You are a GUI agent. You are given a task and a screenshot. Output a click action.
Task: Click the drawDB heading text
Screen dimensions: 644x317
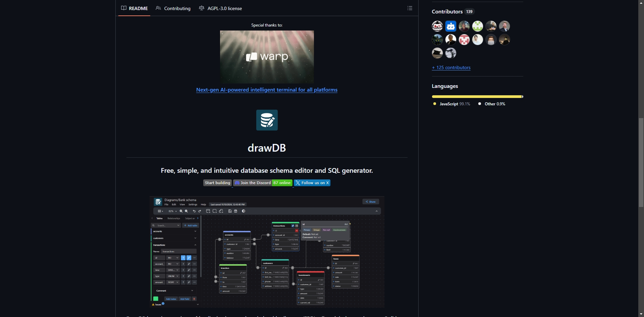pyautogui.click(x=267, y=148)
